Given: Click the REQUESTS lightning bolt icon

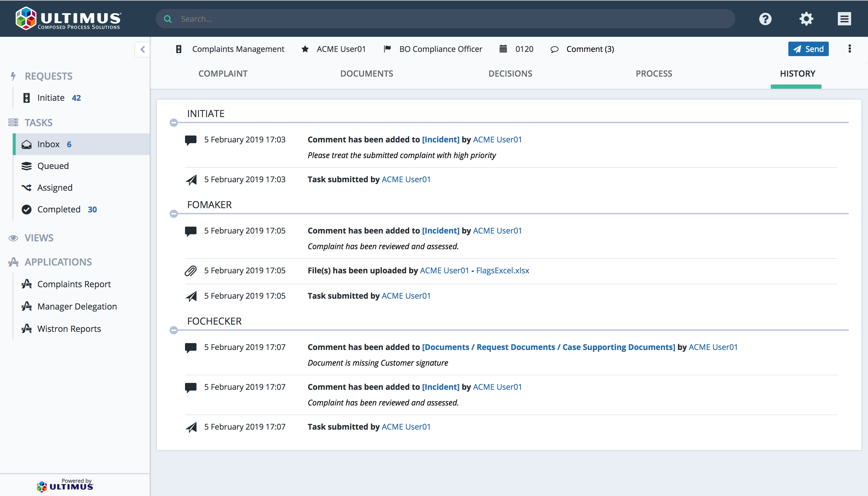Looking at the screenshot, I should point(13,76).
